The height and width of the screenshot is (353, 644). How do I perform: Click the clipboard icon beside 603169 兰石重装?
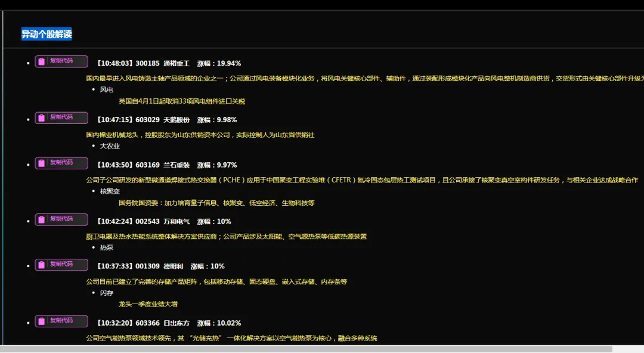pyautogui.click(x=42, y=163)
